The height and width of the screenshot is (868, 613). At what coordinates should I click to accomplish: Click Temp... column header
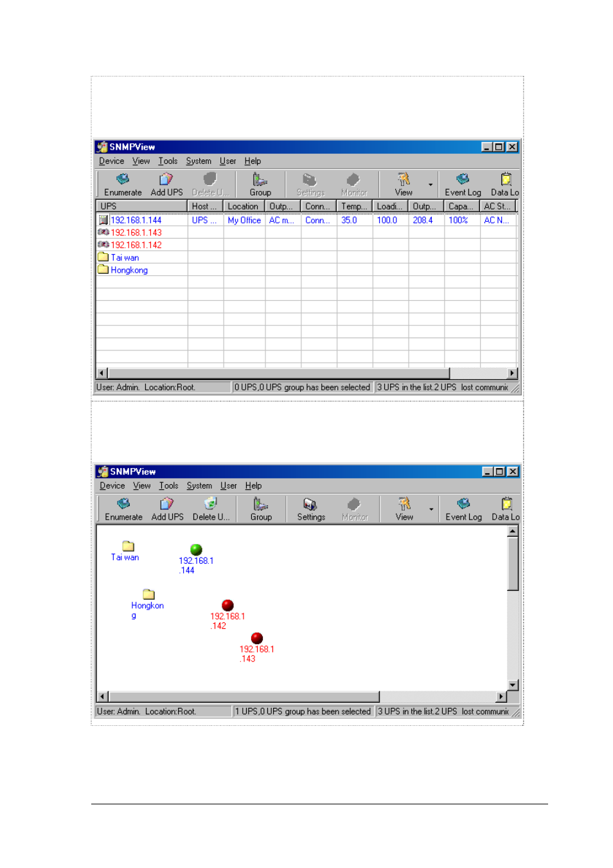point(354,206)
